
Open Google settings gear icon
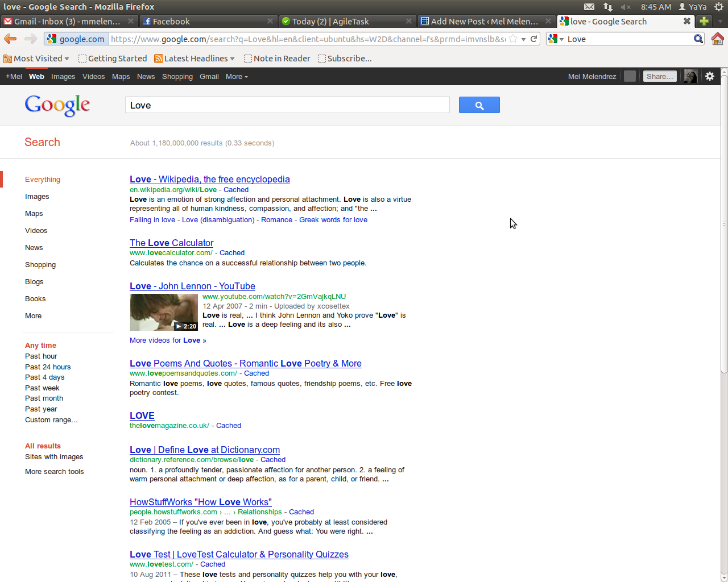(710, 76)
